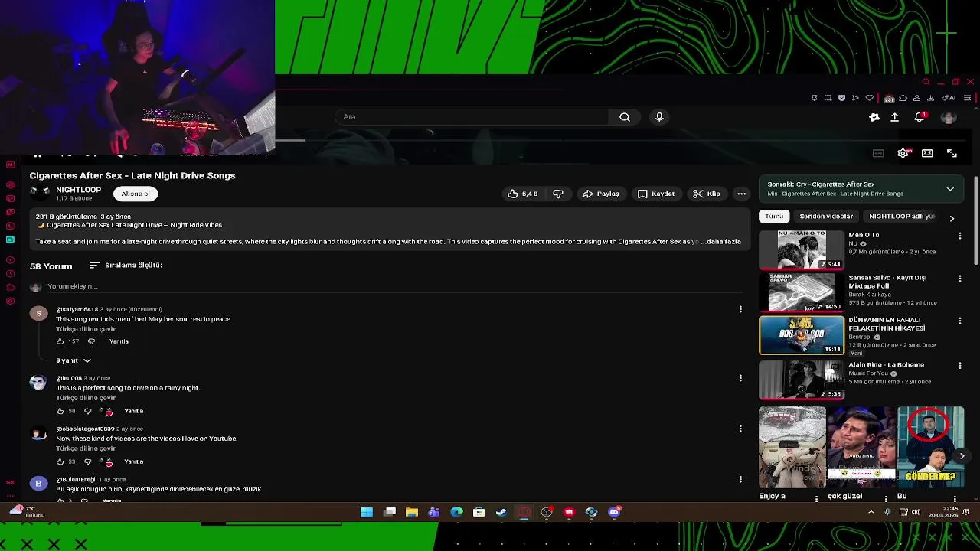Open the NIGHTLOOP channel name link

[78, 190]
